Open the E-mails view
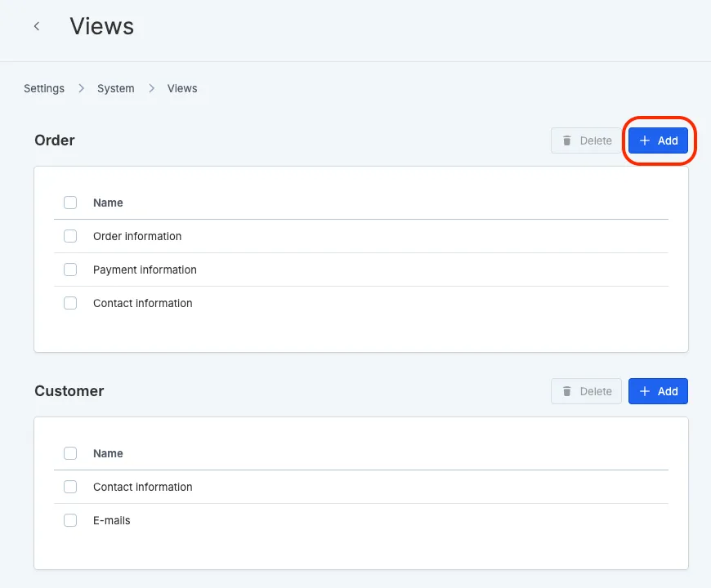Viewport: 711px width, 588px height. click(111, 520)
